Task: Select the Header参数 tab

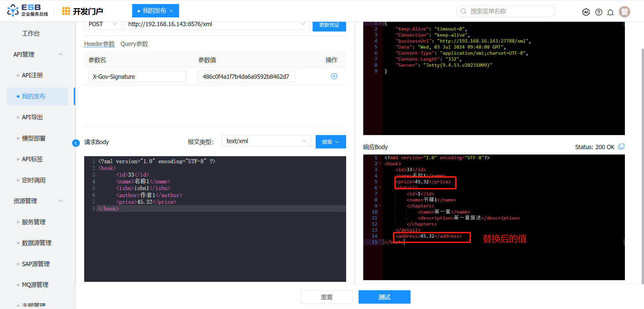Action: click(x=99, y=44)
